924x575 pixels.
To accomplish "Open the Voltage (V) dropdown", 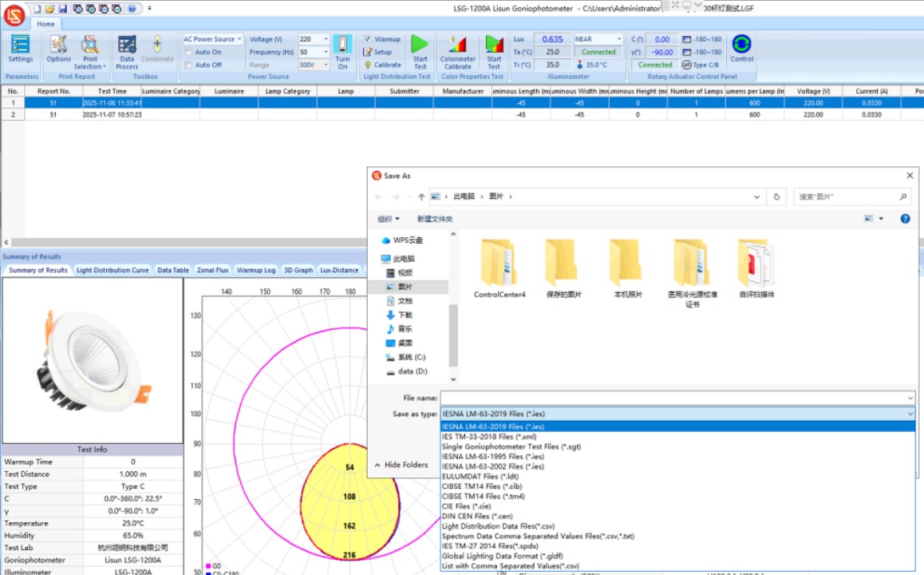I will point(326,39).
